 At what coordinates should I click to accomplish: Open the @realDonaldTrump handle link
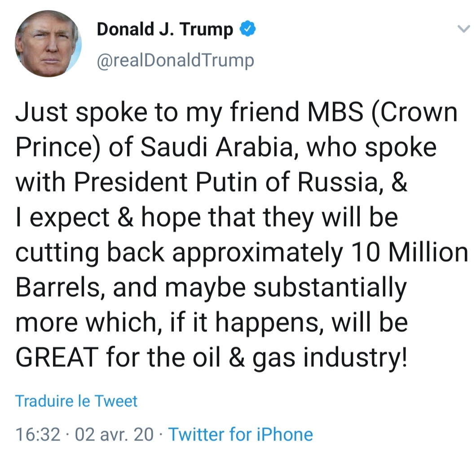click(x=176, y=60)
